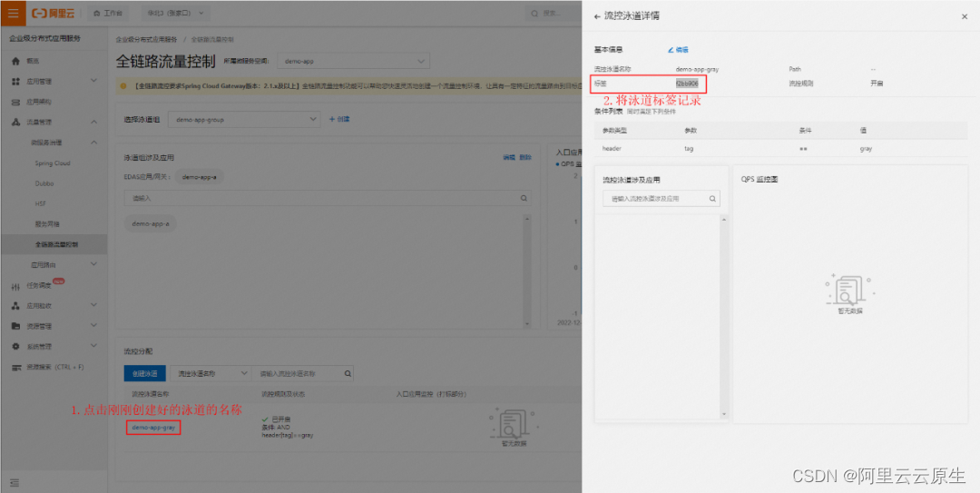
Task: Click the yellow notice icon in banner
Action: tap(122, 86)
